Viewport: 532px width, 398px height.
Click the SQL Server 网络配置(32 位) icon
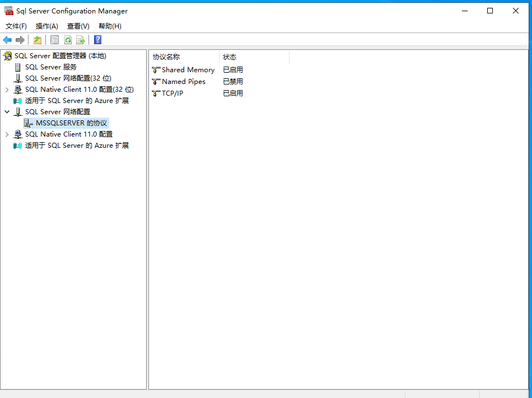(x=18, y=78)
